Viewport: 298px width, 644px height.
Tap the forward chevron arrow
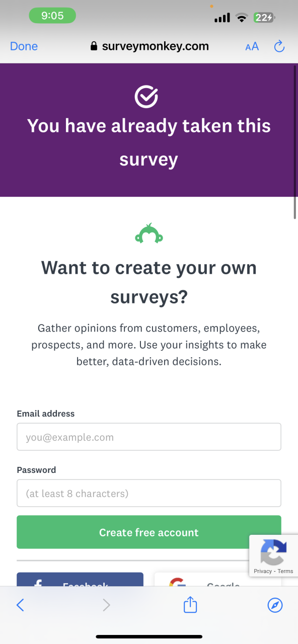pos(106,605)
